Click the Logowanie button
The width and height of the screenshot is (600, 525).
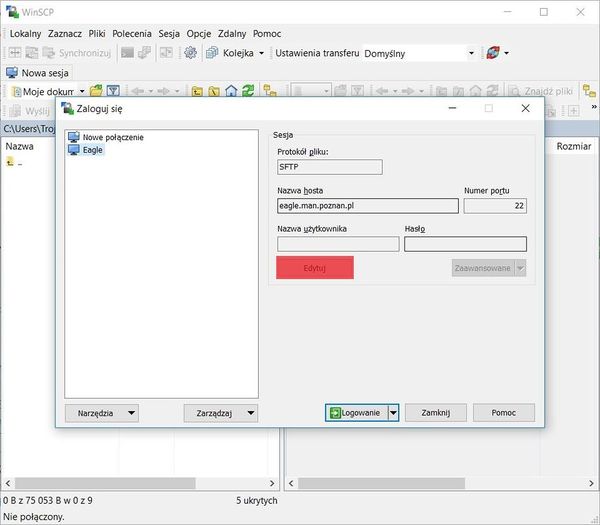357,412
